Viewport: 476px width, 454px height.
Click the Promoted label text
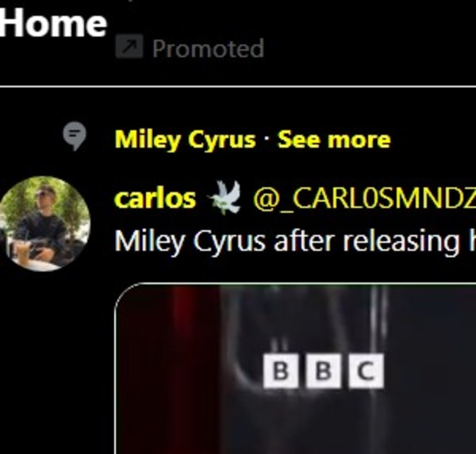tap(208, 48)
